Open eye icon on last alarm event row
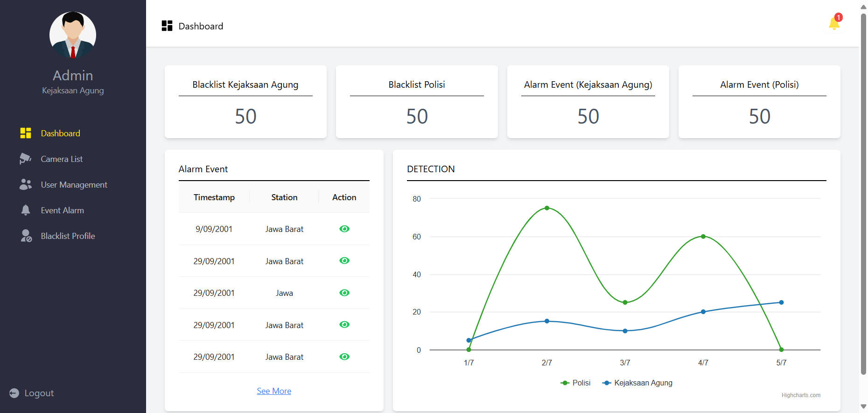 click(x=344, y=357)
